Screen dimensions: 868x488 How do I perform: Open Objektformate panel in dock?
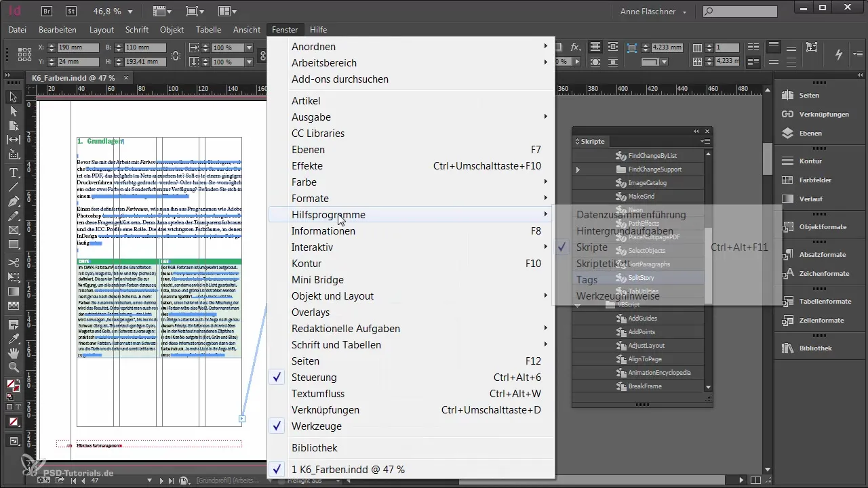(x=814, y=227)
